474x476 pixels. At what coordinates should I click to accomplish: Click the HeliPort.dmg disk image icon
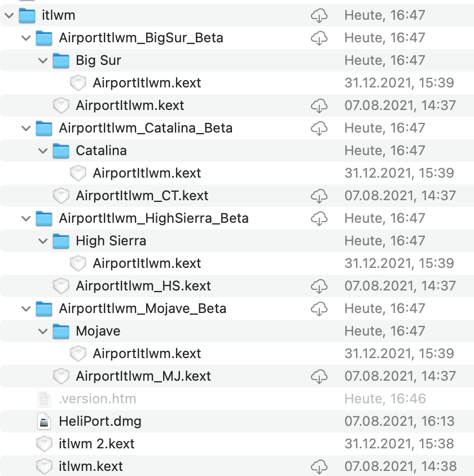pos(44,421)
